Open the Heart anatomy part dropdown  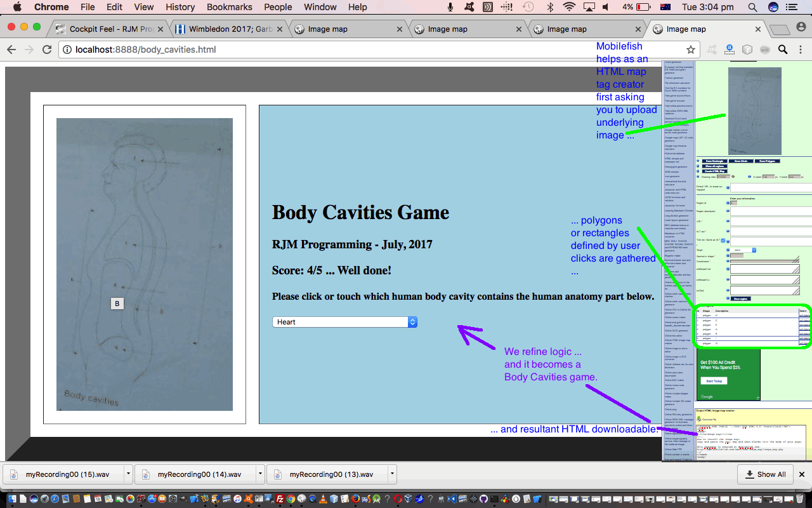tap(344, 322)
